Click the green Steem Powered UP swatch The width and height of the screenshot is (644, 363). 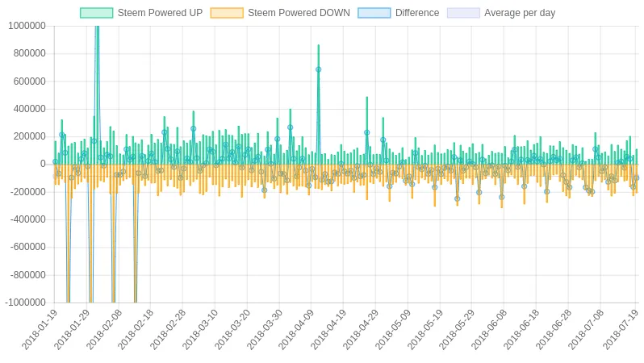(97, 13)
